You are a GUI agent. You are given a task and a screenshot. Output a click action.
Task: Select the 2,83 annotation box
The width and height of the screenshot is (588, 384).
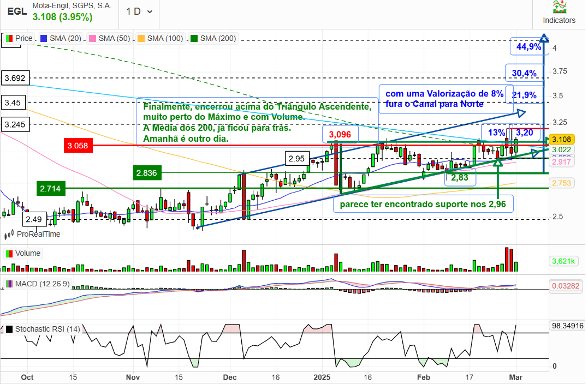pos(460,177)
